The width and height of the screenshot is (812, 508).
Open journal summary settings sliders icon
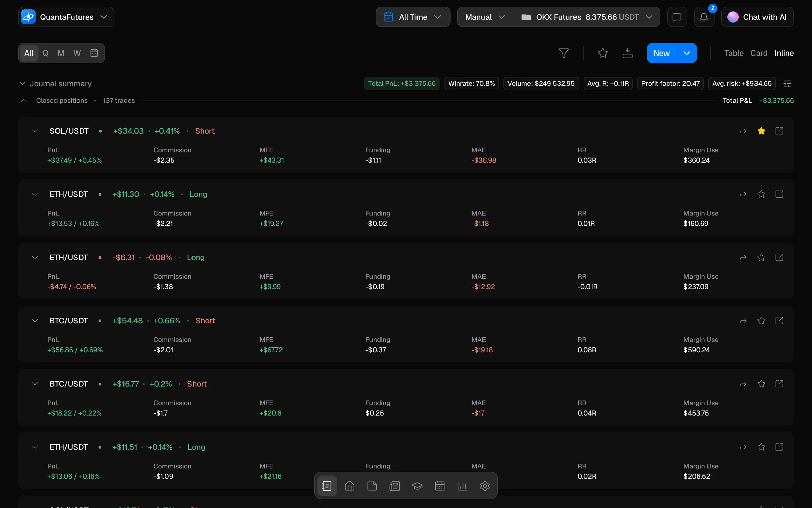[x=787, y=83]
